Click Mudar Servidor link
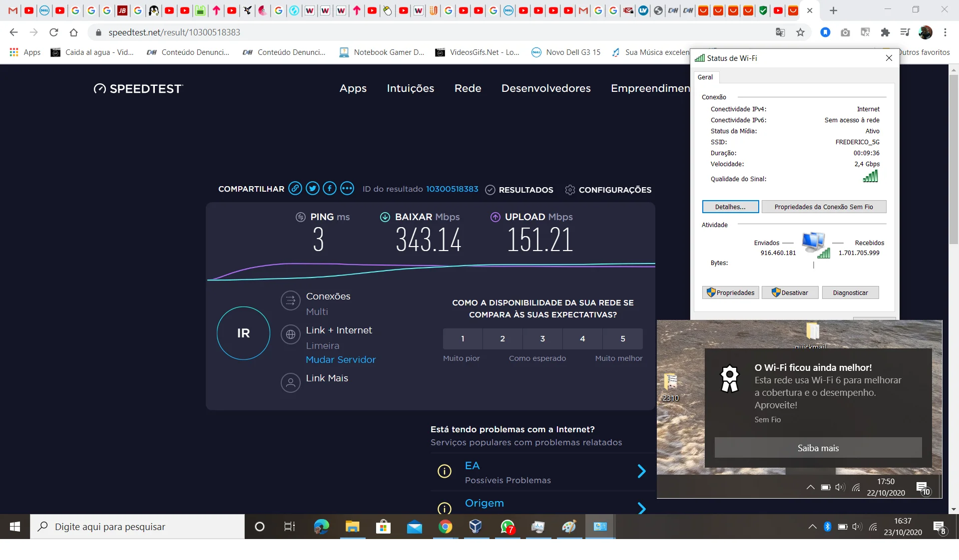This screenshot has width=959, height=560. pos(341,360)
